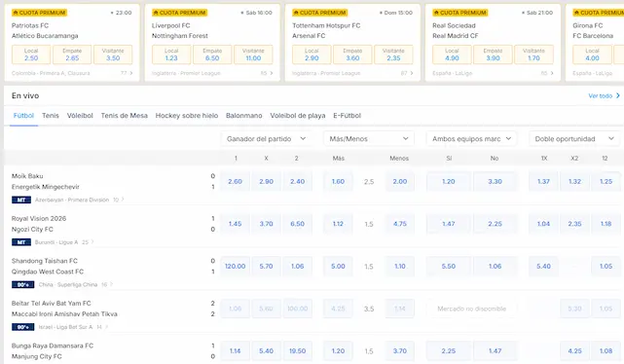Viewport: 624px width, 364px height.
Task: Select odds 1.14 for Bunga Raya Damansara
Action: click(x=235, y=351)
